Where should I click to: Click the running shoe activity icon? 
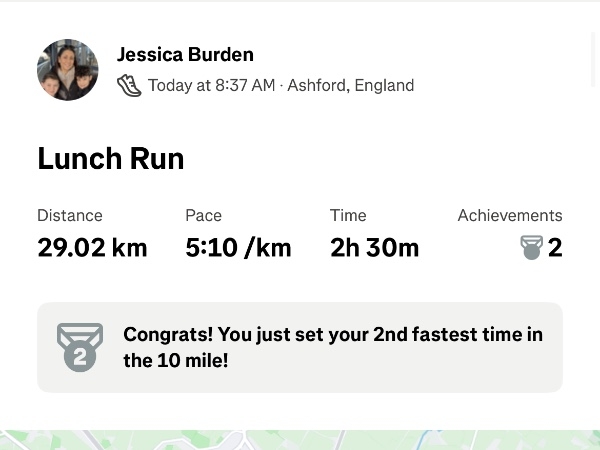[x=129, y=85]
